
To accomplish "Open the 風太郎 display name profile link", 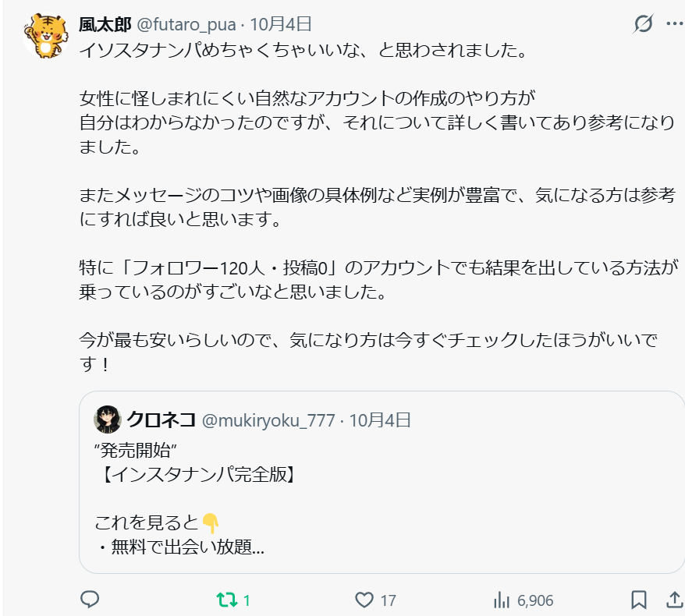I will [x=105, y=25].
